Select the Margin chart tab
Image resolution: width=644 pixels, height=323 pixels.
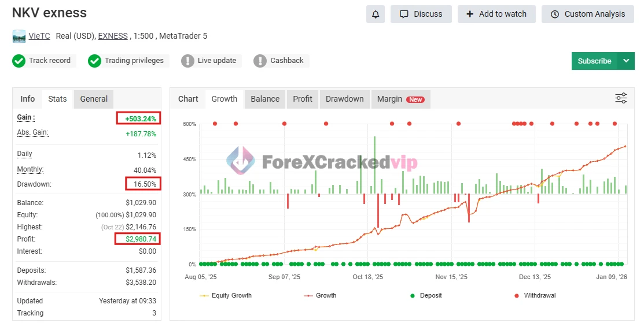(401, 99)
